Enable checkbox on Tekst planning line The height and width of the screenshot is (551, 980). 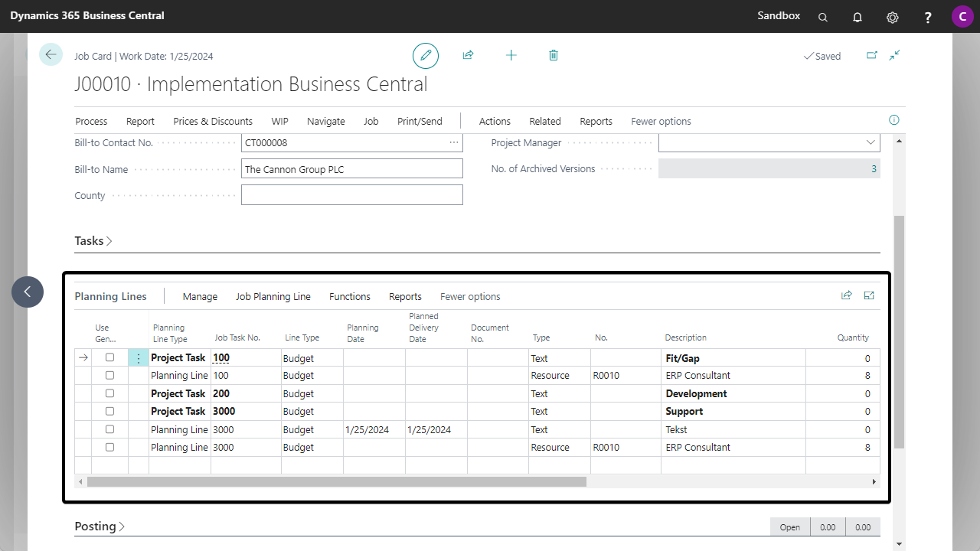pos(109,429)
